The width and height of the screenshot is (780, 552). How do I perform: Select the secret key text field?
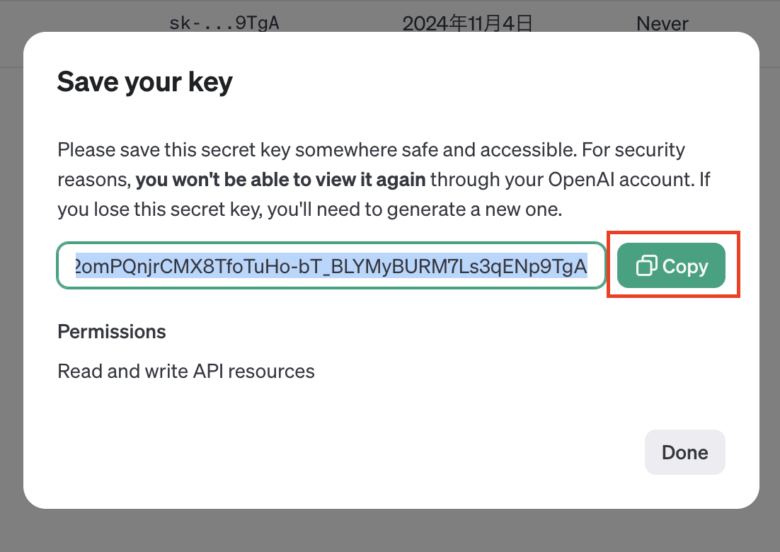(331, 266)
